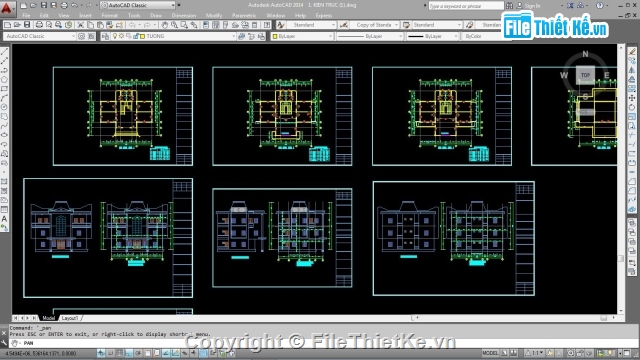Click the Sign In link
This screenshot has width=640, height=360.
pos(532,6)
